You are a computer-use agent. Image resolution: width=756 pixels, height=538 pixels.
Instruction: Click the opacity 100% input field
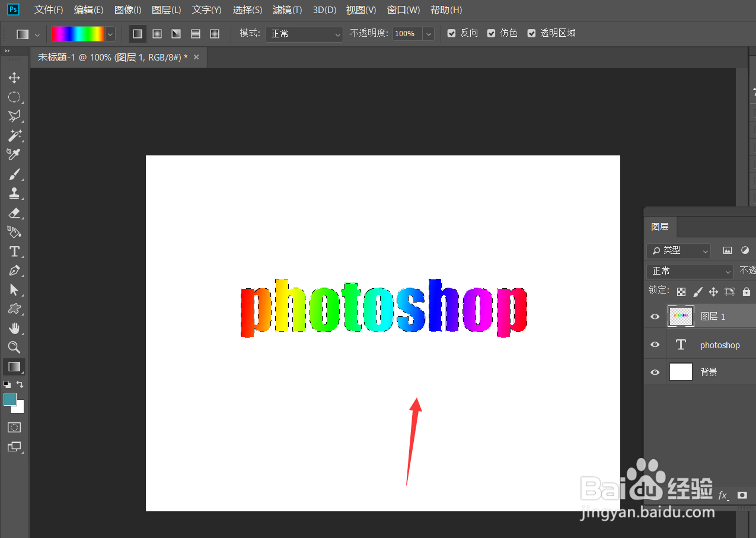pos(407,34)
